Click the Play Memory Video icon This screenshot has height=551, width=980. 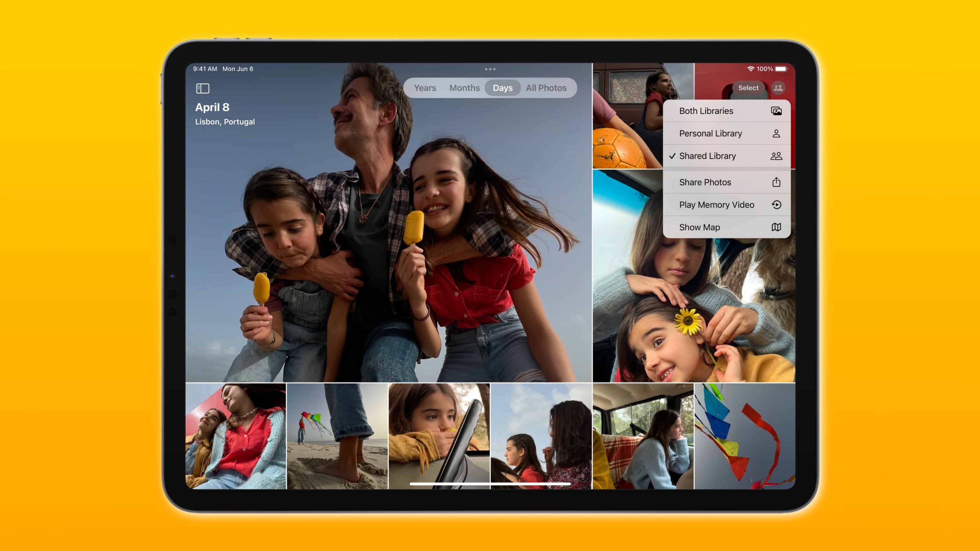pyautogui.click(x=777, y=205)
